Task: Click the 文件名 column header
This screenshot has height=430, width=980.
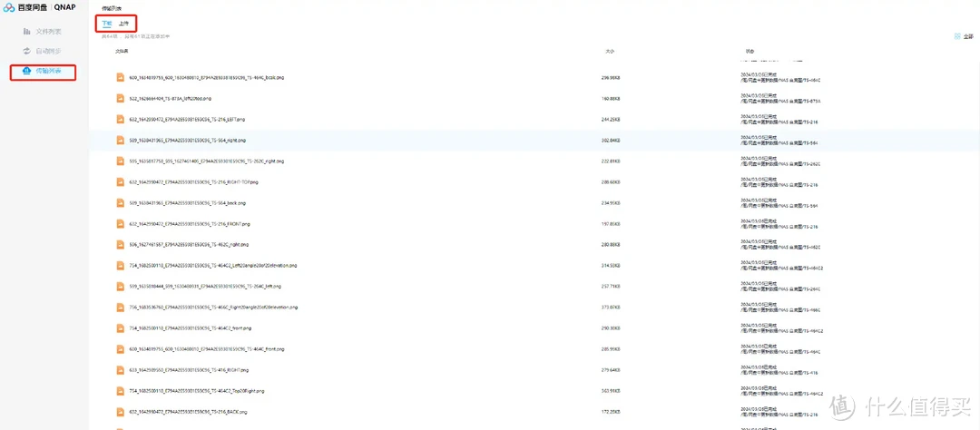Action: coord(122,51)
